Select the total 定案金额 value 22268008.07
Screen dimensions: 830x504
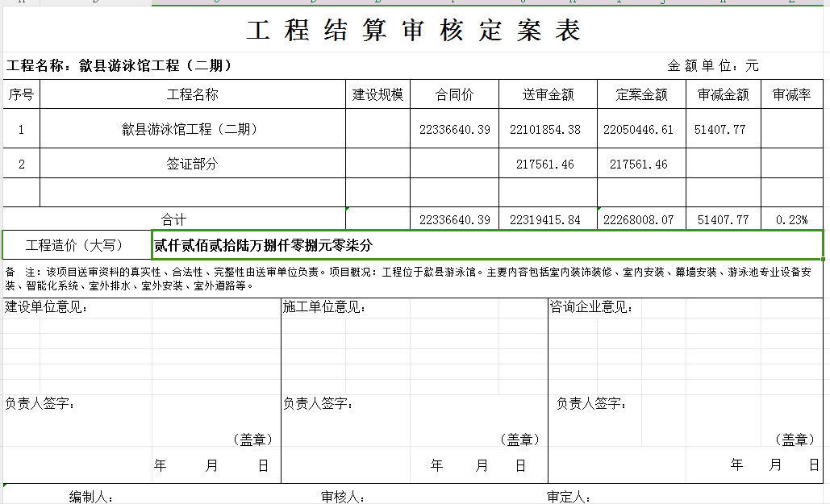click(x=638, y=219)
